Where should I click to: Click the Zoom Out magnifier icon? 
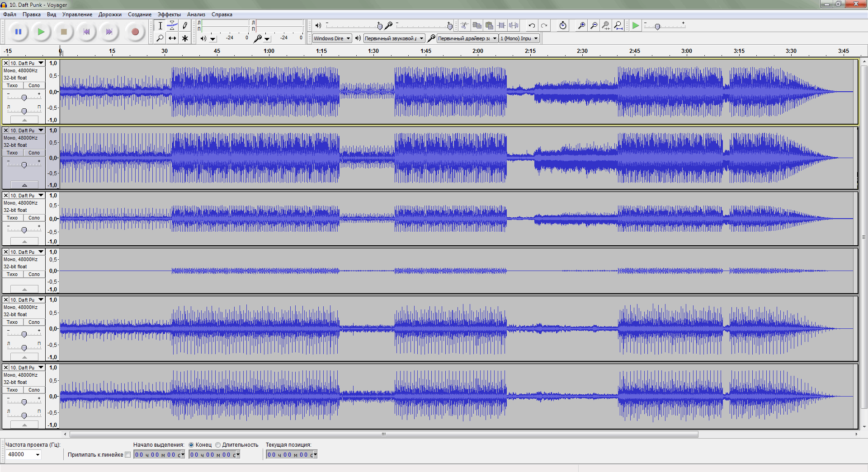594,26
